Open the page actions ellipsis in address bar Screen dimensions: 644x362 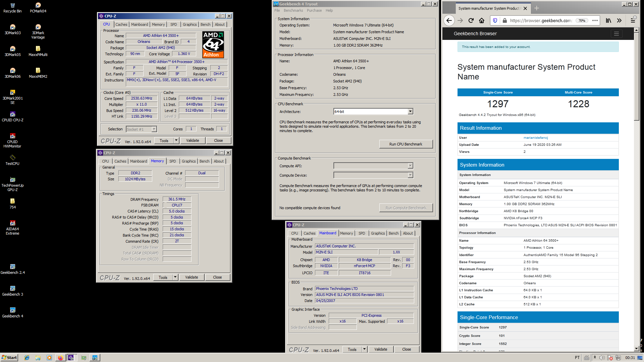[595, 20]
